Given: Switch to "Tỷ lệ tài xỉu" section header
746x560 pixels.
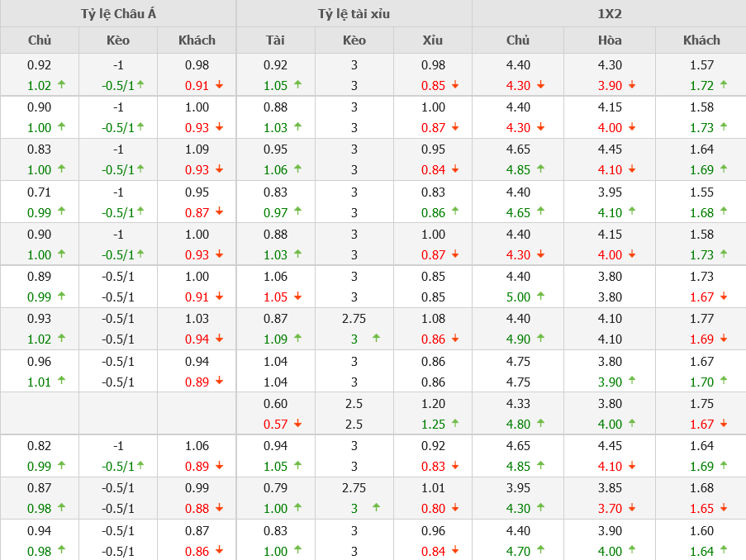Looking at the screenshot, I should 354,14.
